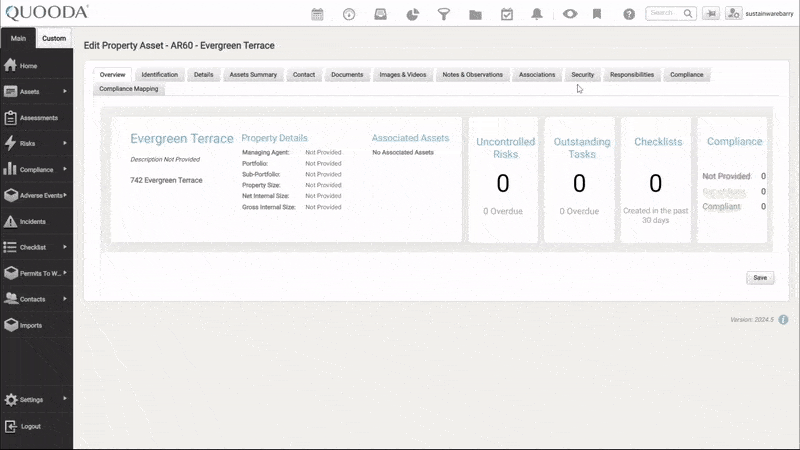This screenshot has height=450, width=800.
Task: Open Contacts in sidebar
Action: pyautogui.click(x=32, y=299)
